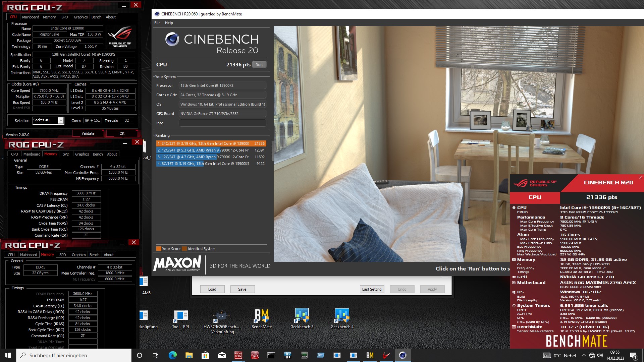Image resolution: width=644 pixels, height=362 pixels.
Task: Click the Apply button
Action: [x=432, y=289]
